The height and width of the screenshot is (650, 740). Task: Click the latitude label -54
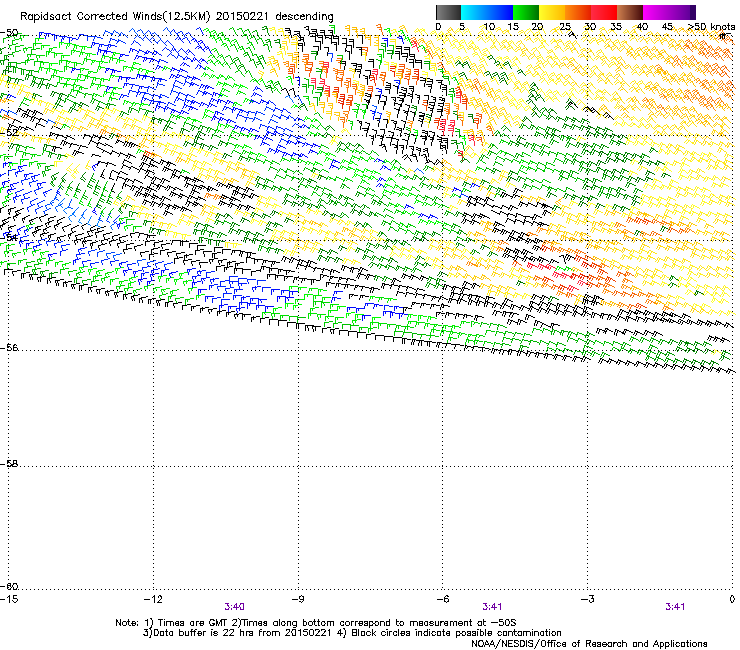coord(9,237)
